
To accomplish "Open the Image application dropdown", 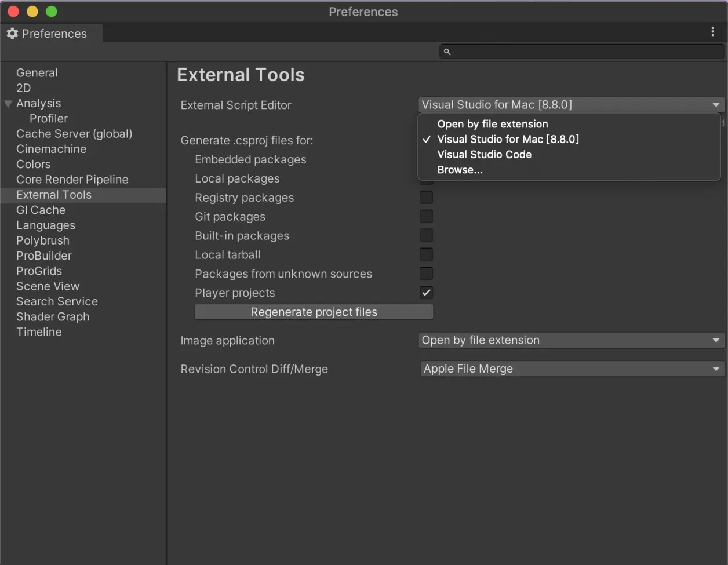I will (572, 340).
